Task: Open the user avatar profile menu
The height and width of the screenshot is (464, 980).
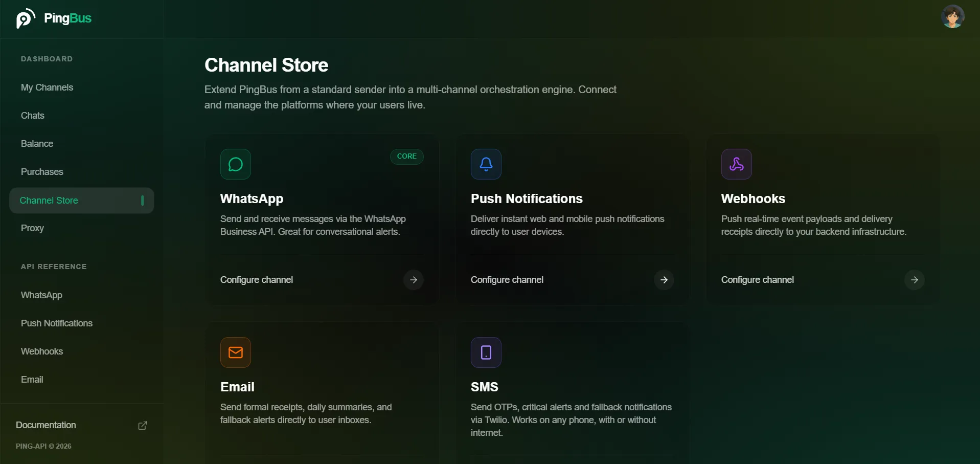Action: [952, 16]
